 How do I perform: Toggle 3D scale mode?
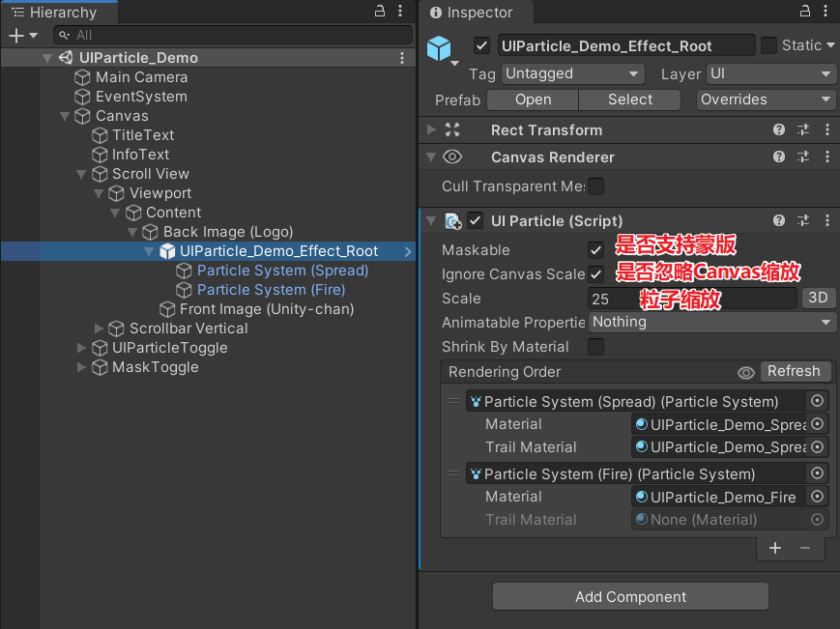point(818,298)
